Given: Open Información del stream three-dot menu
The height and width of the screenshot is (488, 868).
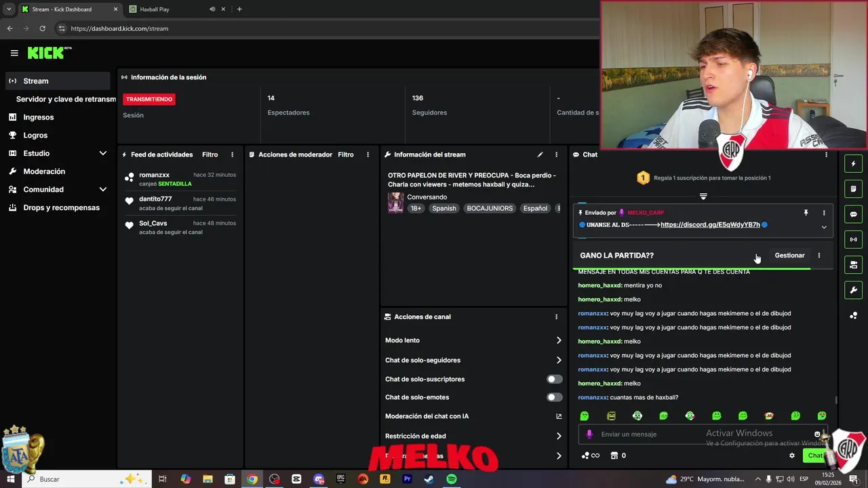Looking at the screenshot, I should (x=557, y=155).
